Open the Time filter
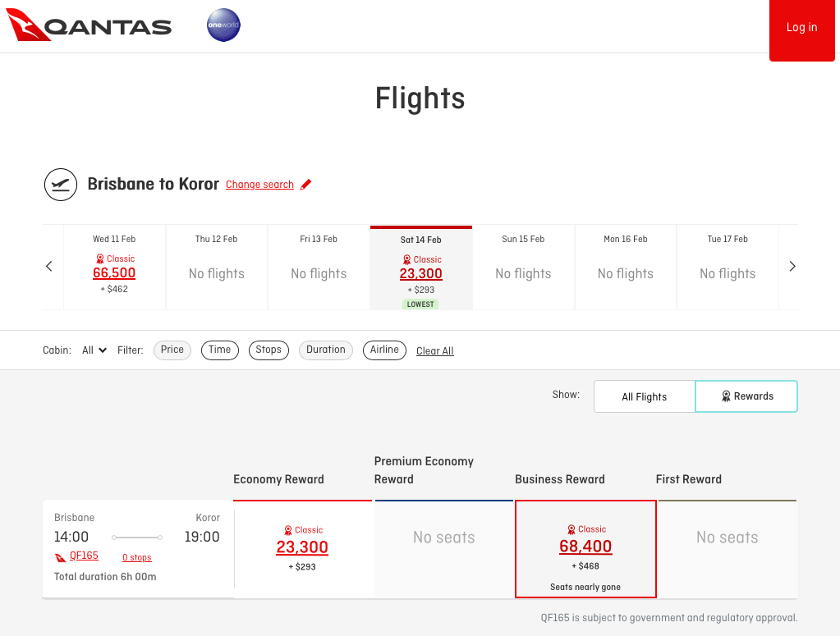The width and height of the screenshot is (840, 636). [x=219, y=350]
